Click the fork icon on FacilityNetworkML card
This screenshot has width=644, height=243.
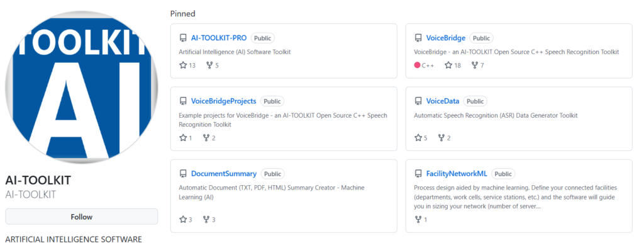(418, 220)
